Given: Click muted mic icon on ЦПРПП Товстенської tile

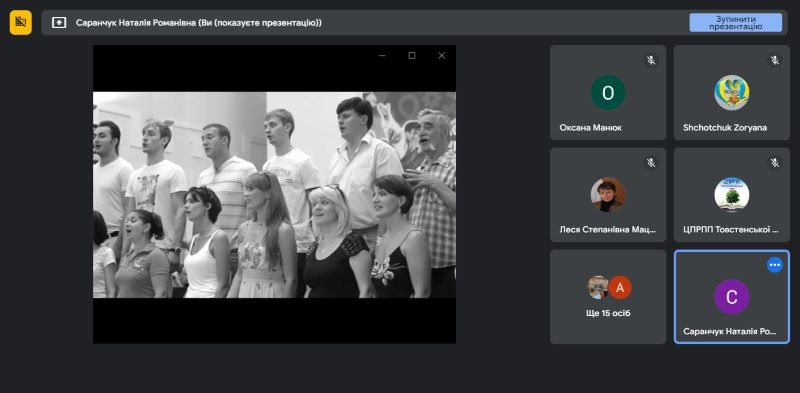Looking at the screenshot, I should click(x=774, y=162).
